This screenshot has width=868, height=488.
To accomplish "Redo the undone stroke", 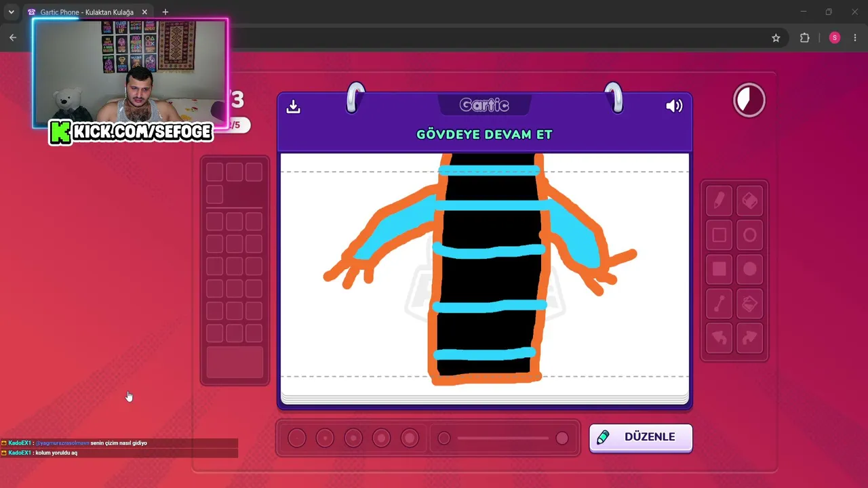I will point(749,338).
